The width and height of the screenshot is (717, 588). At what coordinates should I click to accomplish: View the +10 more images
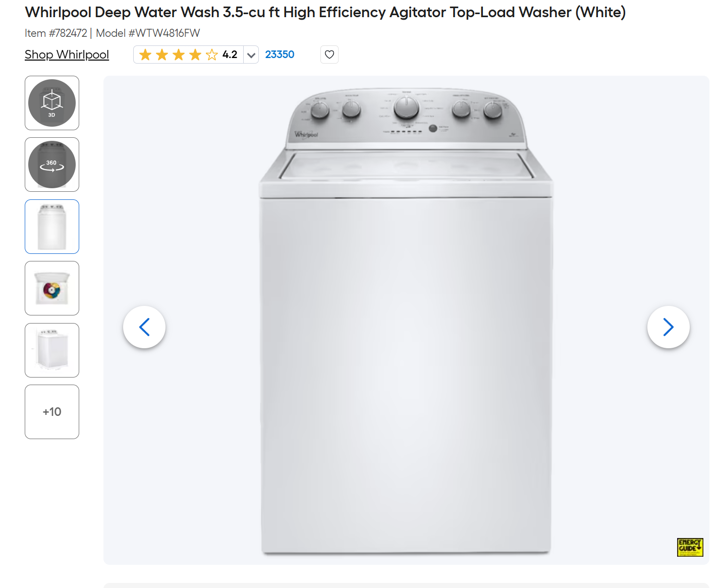click(52, 412)
